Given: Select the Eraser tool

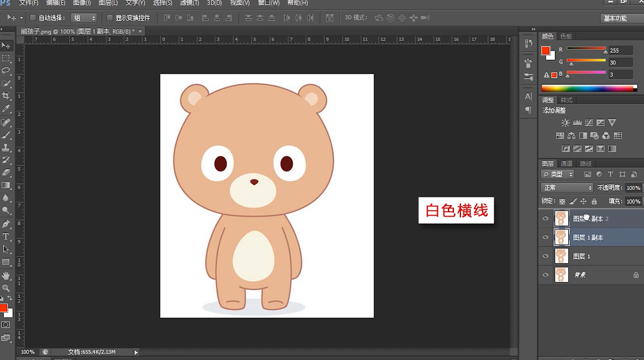Looking at the screenshot, I should point(6,173).
